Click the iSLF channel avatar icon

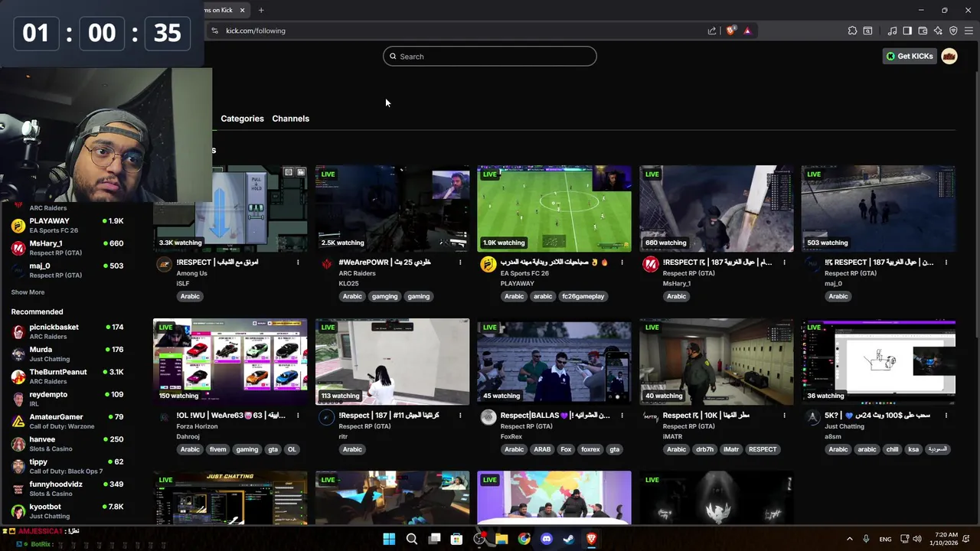click(x=164, y=264)
